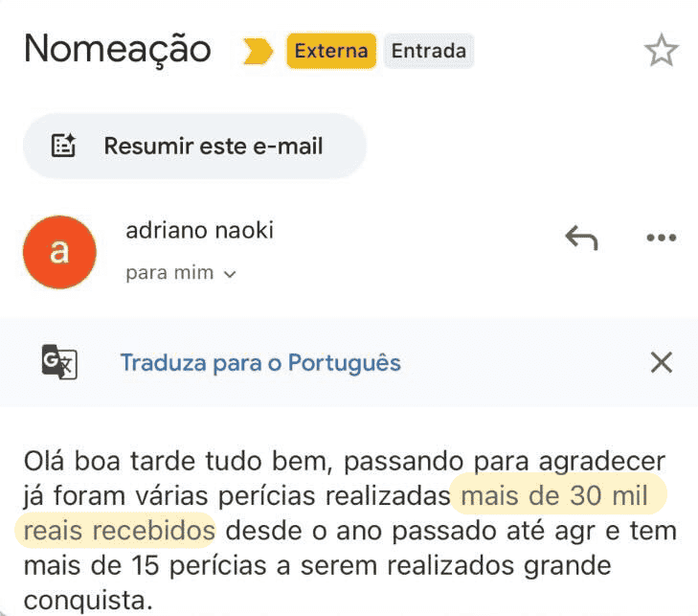The width and height of the screenshot is (698, 616).
Task: Open the Entrada label tag
Action: [429, 51]
